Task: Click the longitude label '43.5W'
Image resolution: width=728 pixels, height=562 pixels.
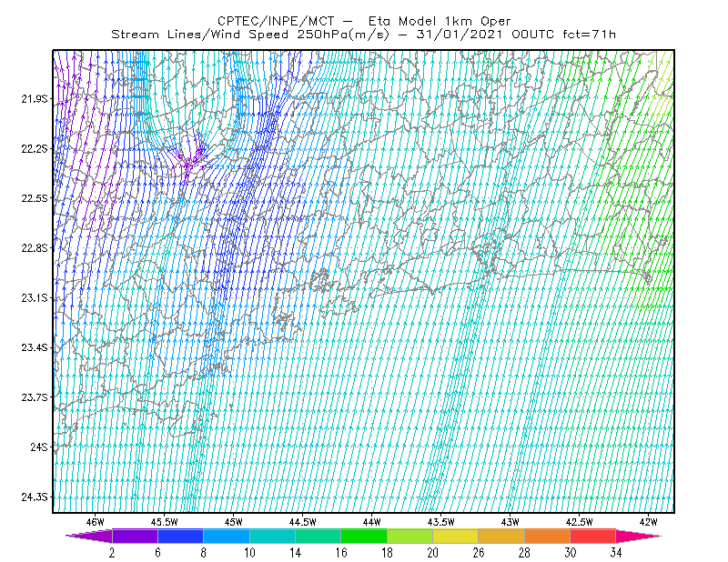Action: click(x=441, y=522)
